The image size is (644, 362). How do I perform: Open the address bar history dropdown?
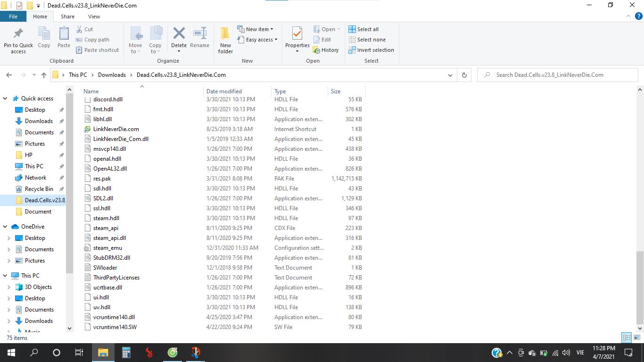coord(450,75)
